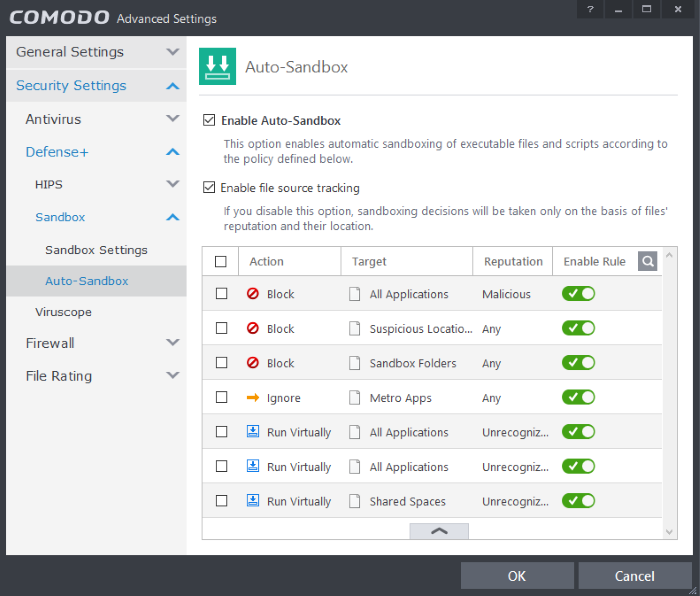Click the Auto-Sandbox green header icon
Screen dimensions: 700x596
click(x=217, y=67)
